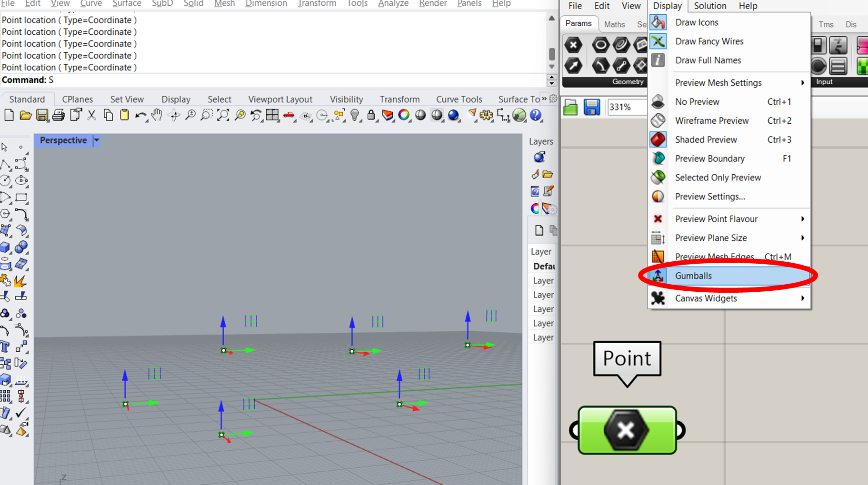The width and height of the screenshot is (868, 485).
Task: Click the light bulb Hide objects icon
Action: [x=355, y=115]
